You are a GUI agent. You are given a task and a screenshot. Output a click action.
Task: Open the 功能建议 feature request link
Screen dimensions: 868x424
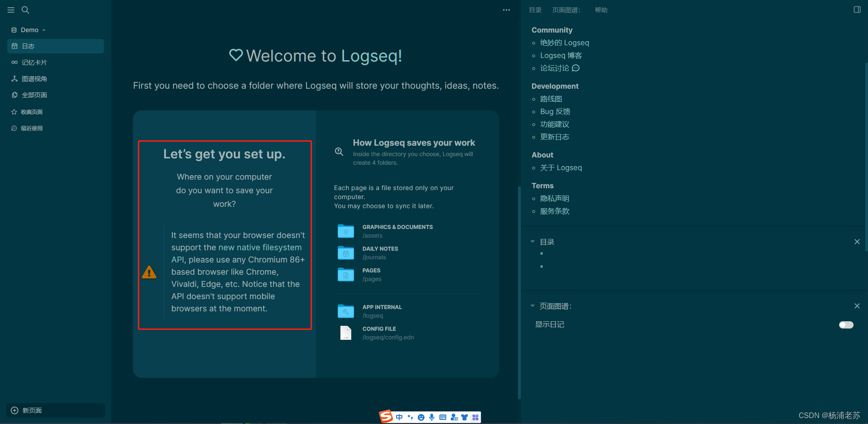[x=555, y=124]
